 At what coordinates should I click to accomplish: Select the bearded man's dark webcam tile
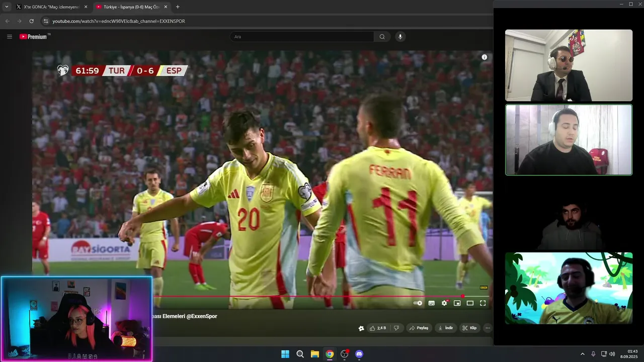click(569, 214)
